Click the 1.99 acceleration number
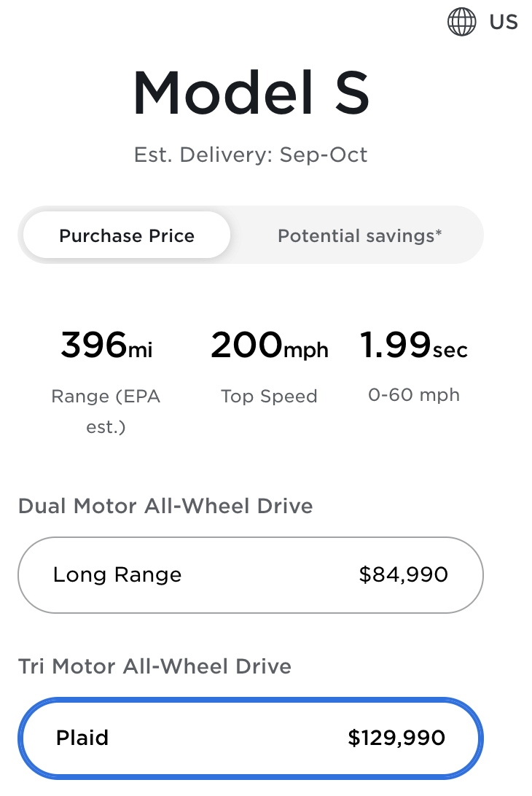 395,345
